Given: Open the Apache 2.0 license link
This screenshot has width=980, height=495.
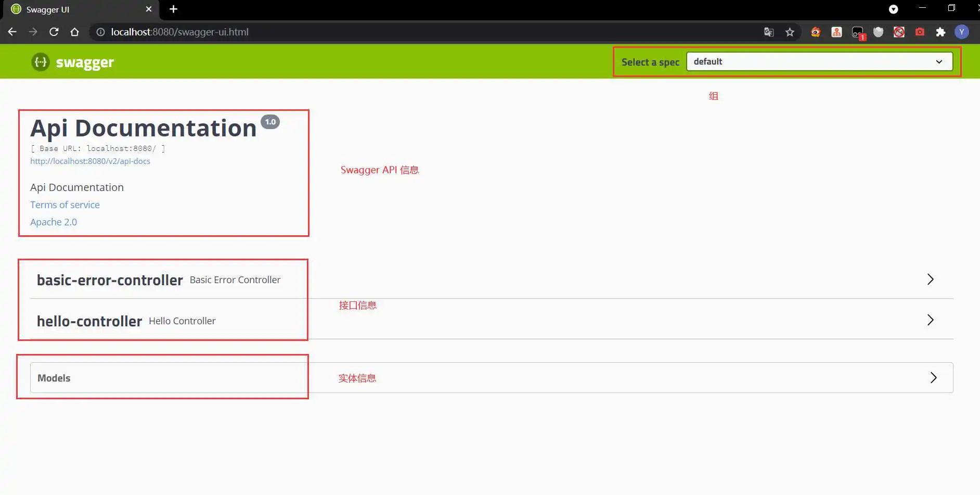Looking at the screenshot, I should click(x=54, y=222).
